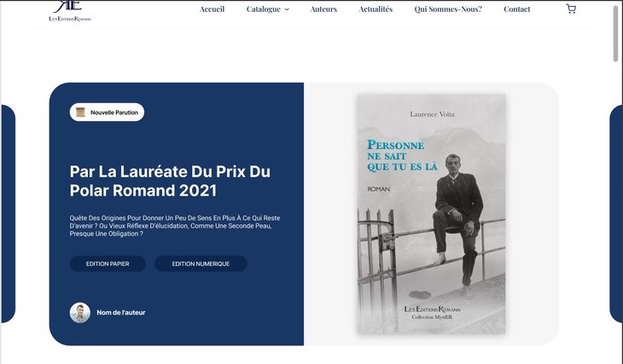Click the EDITION NUMERIQUE button
623x364 pixels.
201,263
